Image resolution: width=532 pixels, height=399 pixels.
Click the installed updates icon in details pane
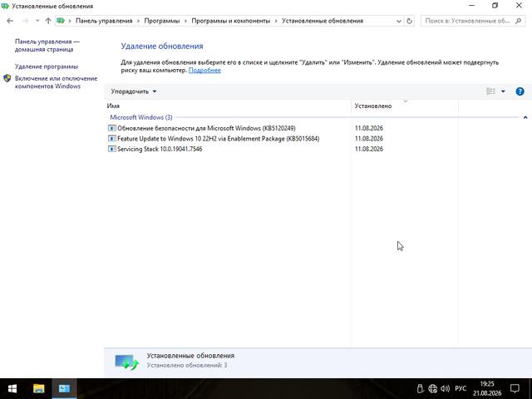point(126,362)
